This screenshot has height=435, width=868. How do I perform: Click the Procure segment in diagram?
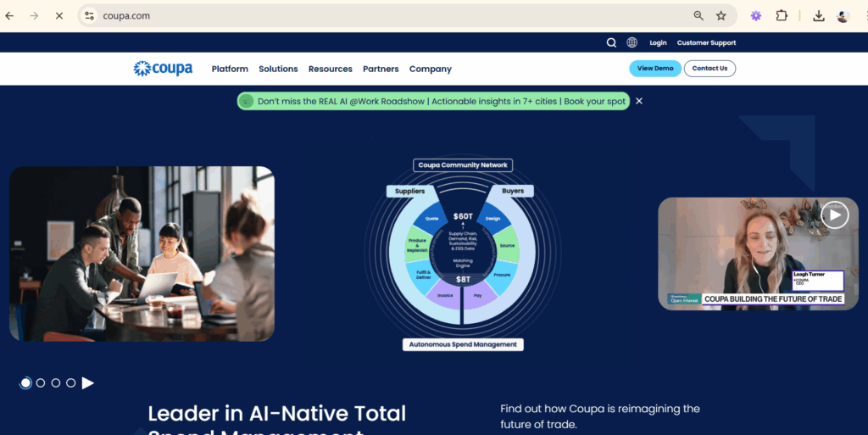click(x=502, y=275)
